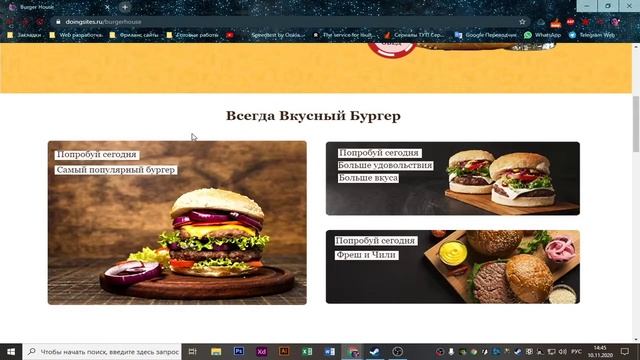Open The service for fault bookmark
Image resolution: width=640 pixels, height=360 pixels.
(x=344, y=35)
